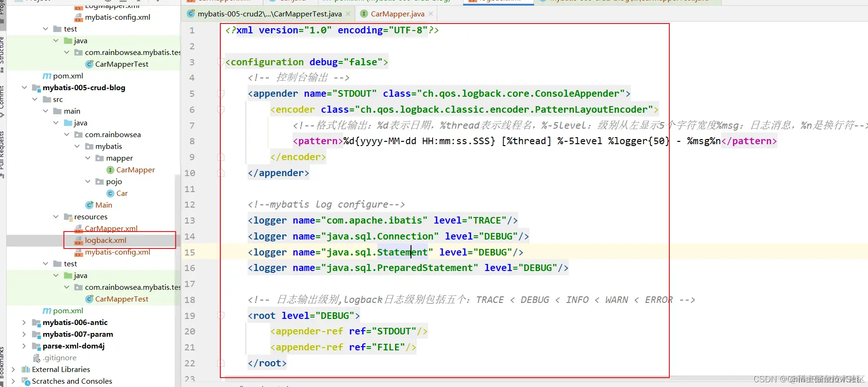Collapse the resources folder chevron
868x387 pixels.
click(56, 217)
